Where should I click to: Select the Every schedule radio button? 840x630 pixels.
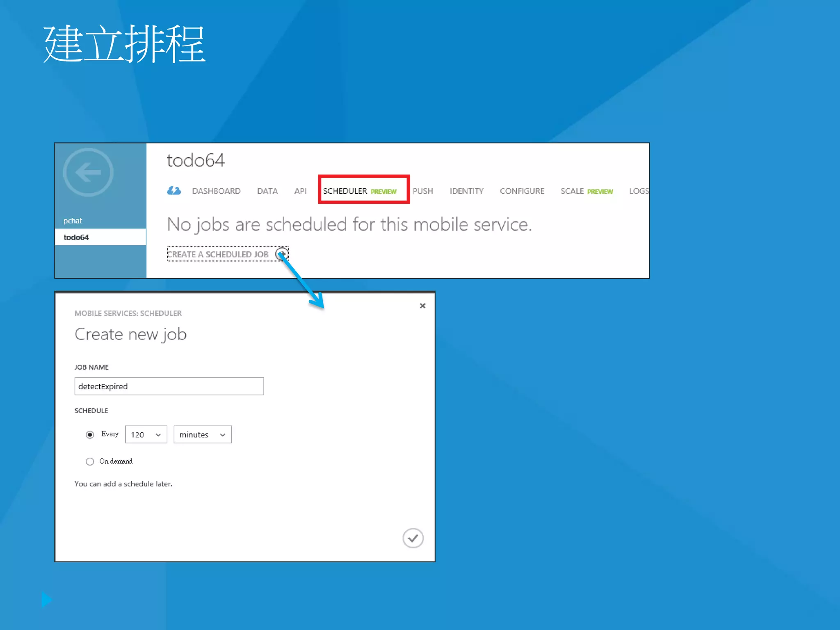(90, 435)
